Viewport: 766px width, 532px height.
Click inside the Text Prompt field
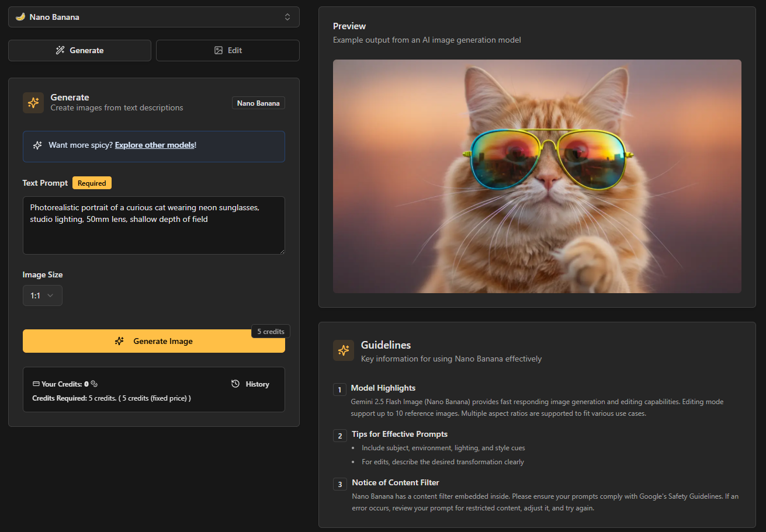pyautogui.click(x=154, y=234)
